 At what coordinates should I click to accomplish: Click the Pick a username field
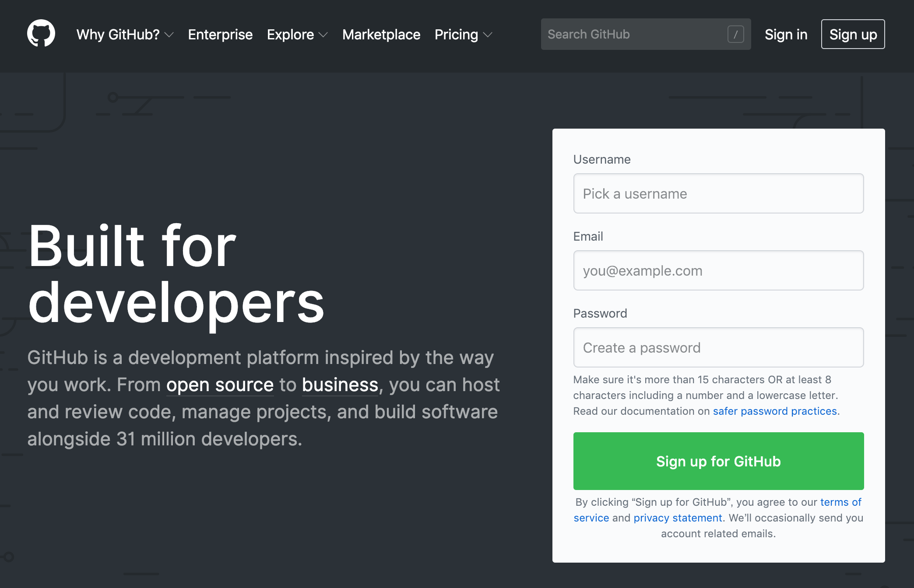718,193
